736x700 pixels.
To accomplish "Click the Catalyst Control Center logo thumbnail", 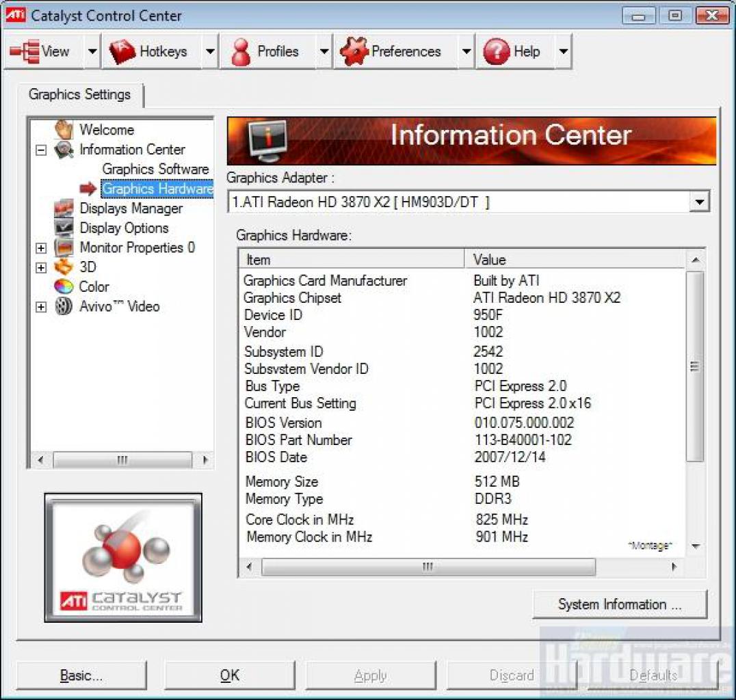I will point(123,557).
